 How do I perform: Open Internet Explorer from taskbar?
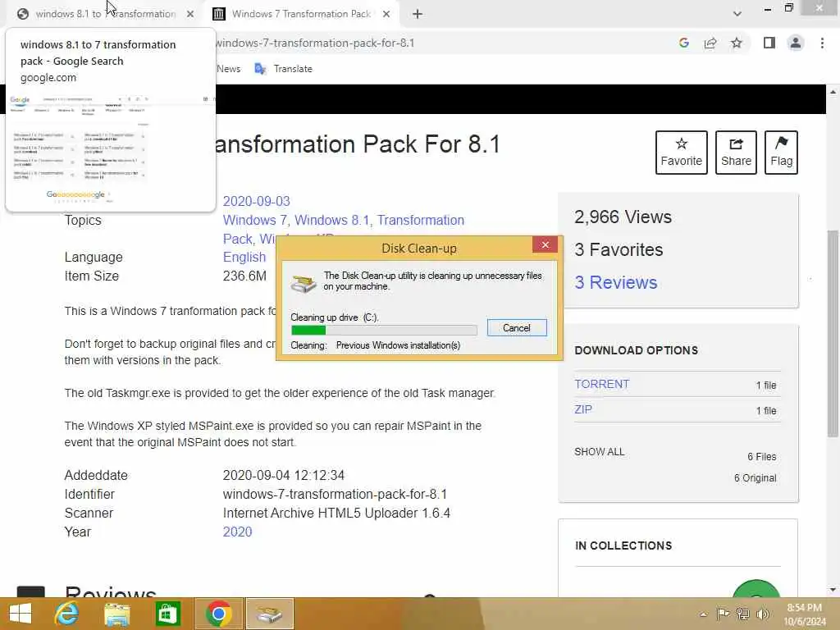click(66, 614)
